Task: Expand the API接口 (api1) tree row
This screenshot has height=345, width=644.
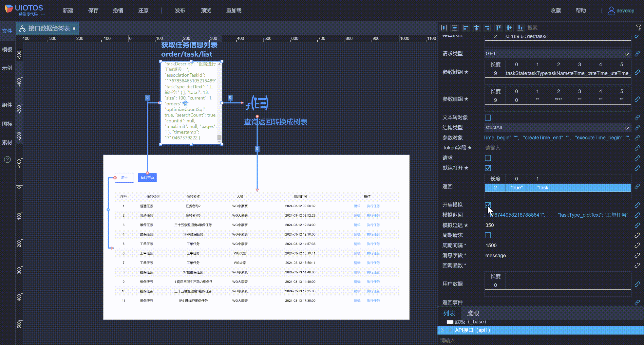Action: pyautogui.click(x=442, y=330)
